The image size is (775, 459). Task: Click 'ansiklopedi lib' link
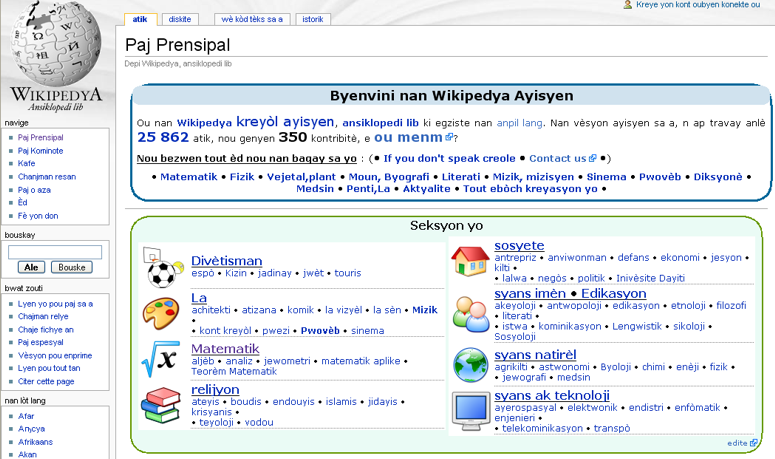click(x=381, y=123)
